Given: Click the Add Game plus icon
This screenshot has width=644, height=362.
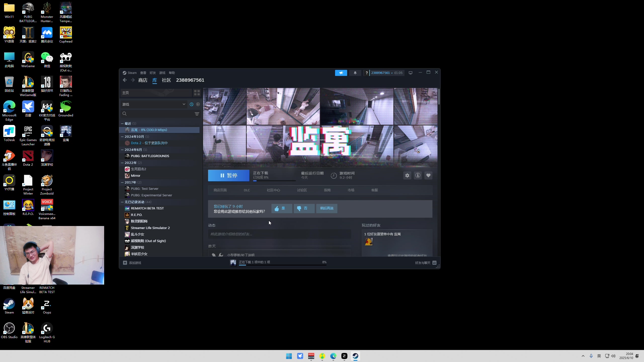Looking at the screenshot, I should point(125,263).
